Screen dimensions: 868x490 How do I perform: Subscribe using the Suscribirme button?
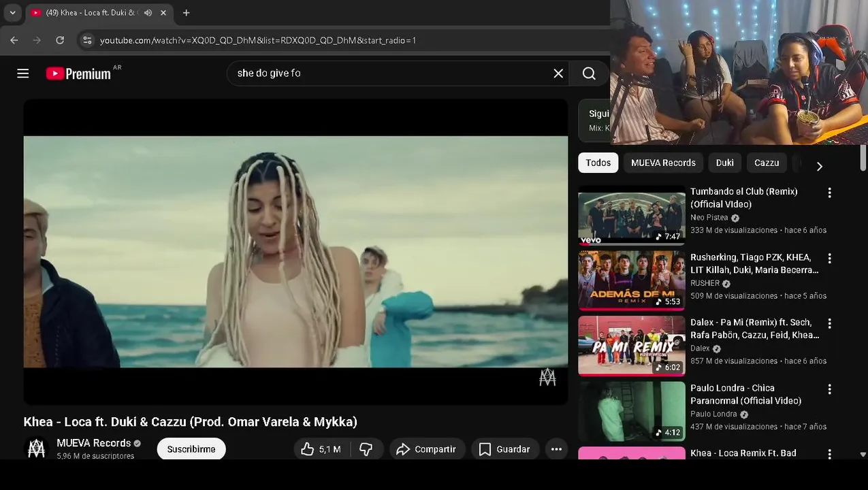pyautogui.click(x=191, y=449)
